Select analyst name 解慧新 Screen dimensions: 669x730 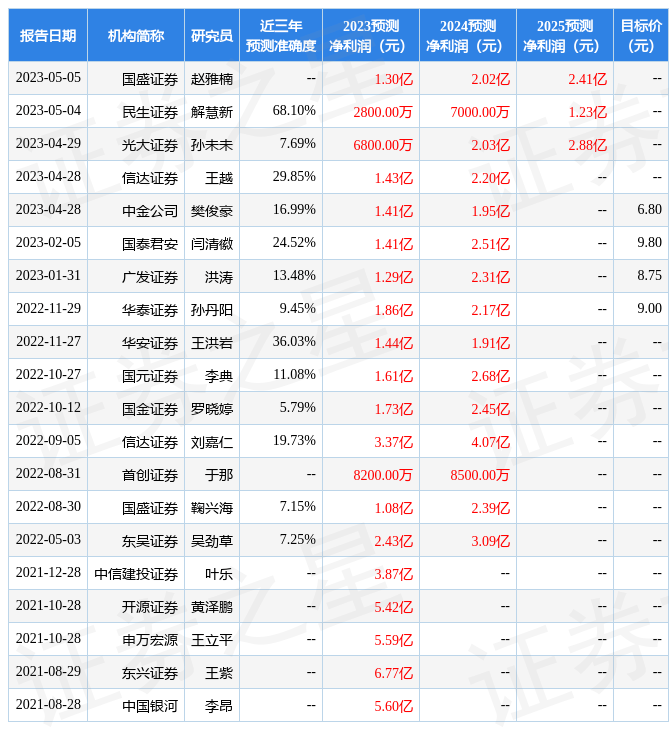click(212, 112)
